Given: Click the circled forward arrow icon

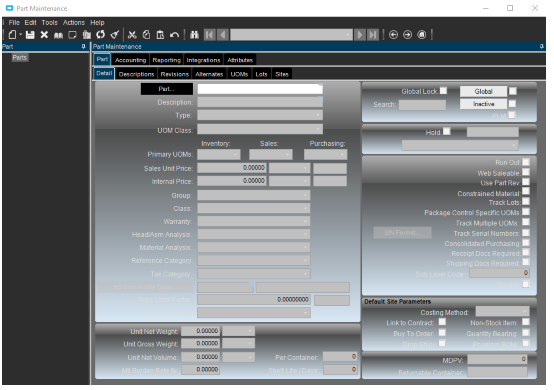Looking at the screenshot, I should click(x=407, y=35).
